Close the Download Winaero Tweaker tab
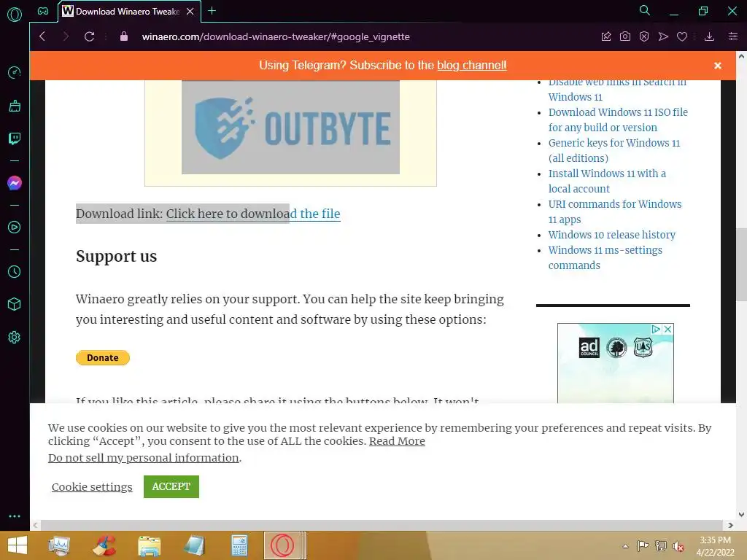Viewport: 747px width, 560px height. pos(190,11)
